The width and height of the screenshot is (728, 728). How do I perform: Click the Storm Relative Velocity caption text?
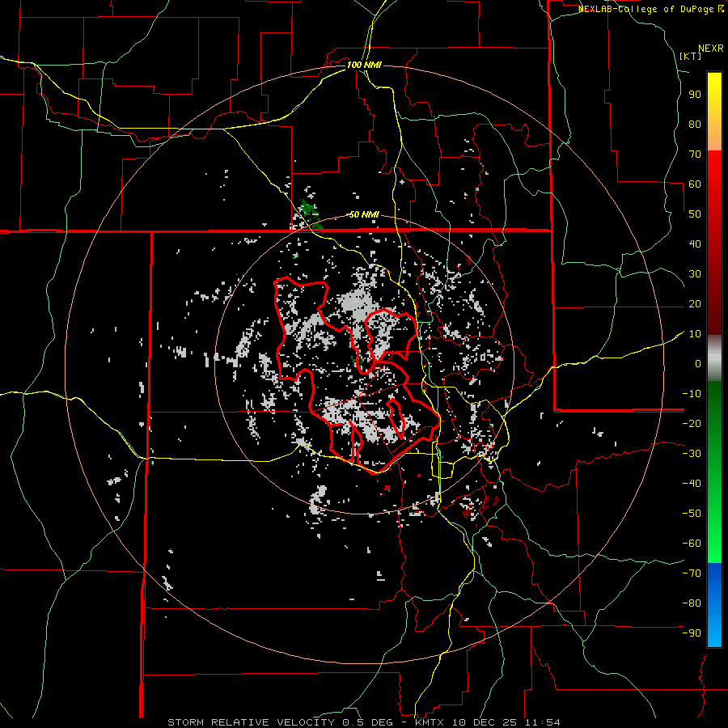pyautogui.click(x=251, y=722)
